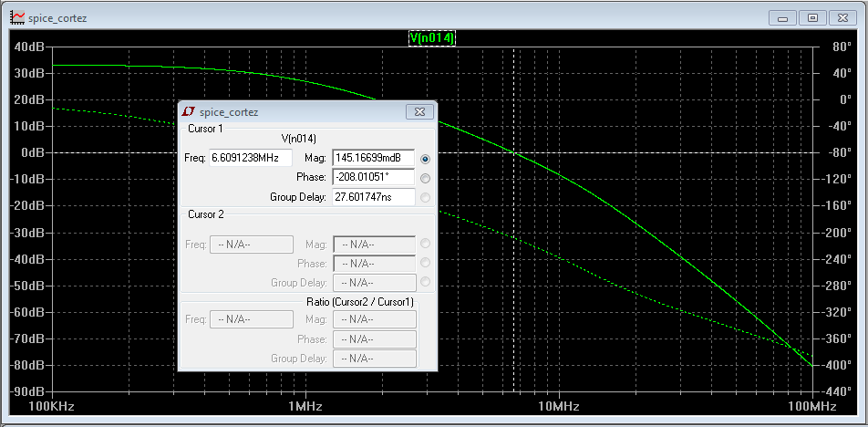This screenshot has height=427, width=868.
Task: Click the 100KHz frequency axis label
Action: tap(51, 407)
